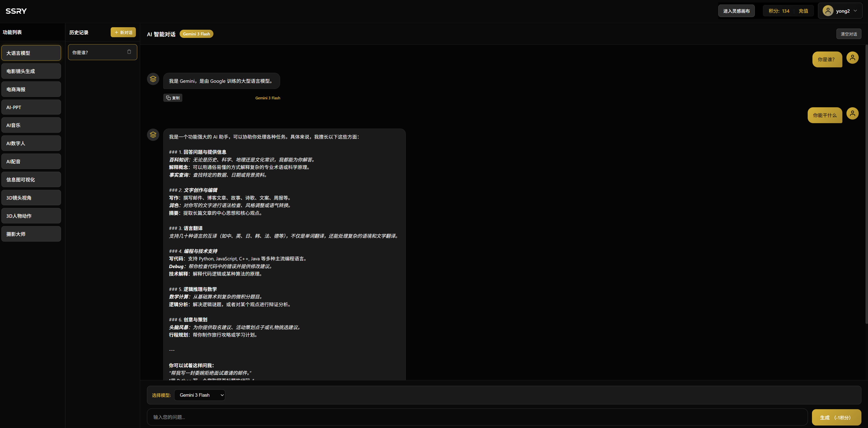Open 电影镜头生成 feature

31,71
